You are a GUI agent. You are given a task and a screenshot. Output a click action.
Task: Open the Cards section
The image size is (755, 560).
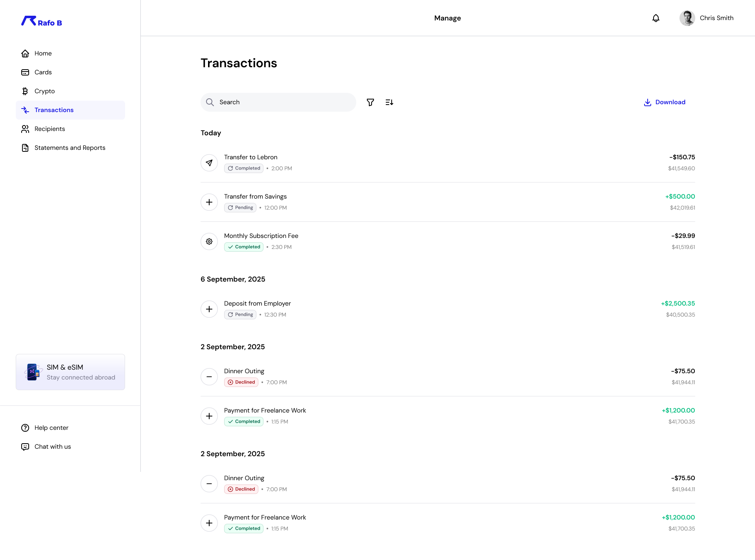(43, 72)
